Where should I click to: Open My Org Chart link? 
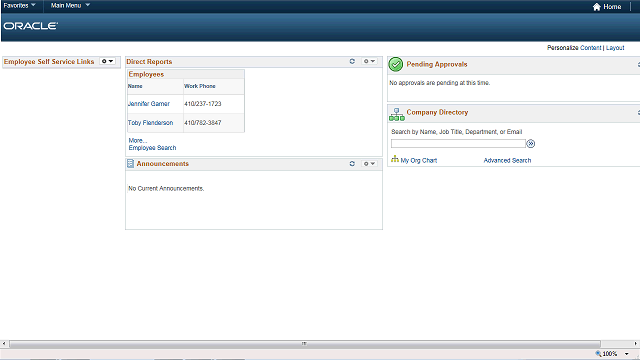pyautogui.click(x=419, y=160)
